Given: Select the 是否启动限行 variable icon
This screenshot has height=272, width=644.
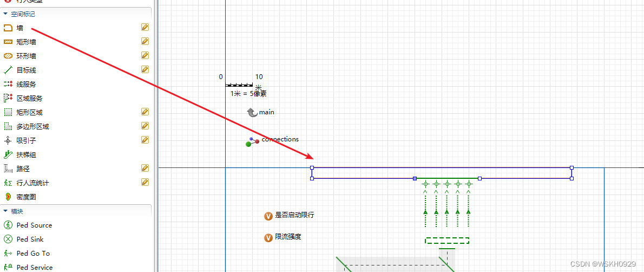Looking at the screenshot, I should pyautogui.click(x=268, y=216).
